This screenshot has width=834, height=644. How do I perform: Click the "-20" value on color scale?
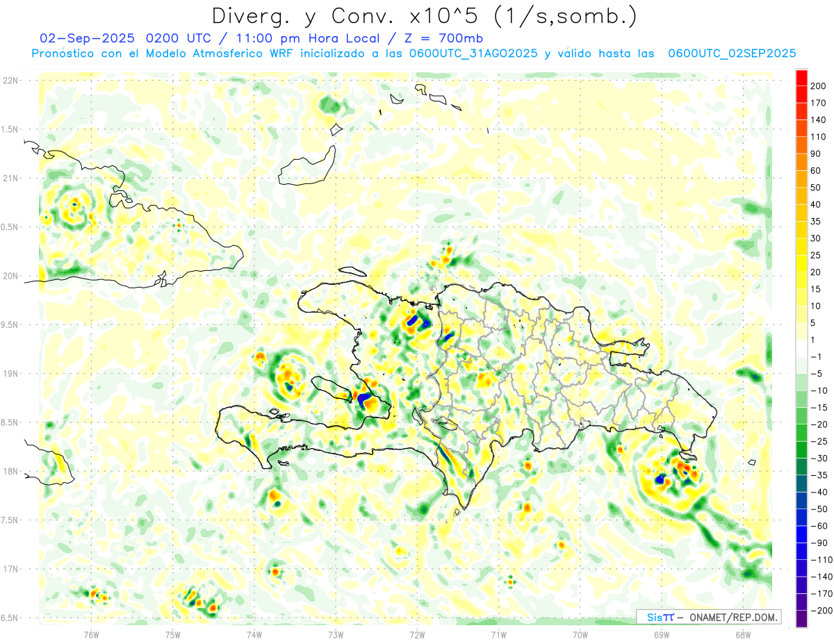click(818, 424)
